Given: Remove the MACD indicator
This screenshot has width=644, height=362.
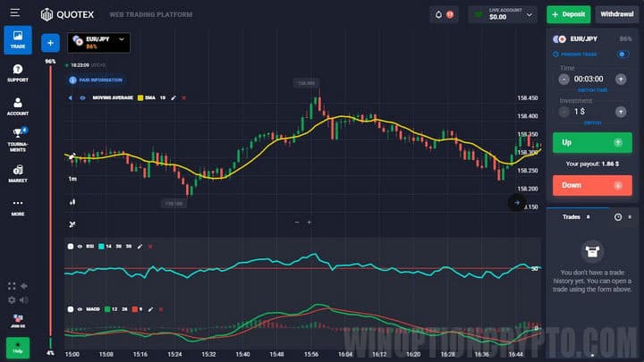Looking at the screenshot, I should click(x=161, y=309).
